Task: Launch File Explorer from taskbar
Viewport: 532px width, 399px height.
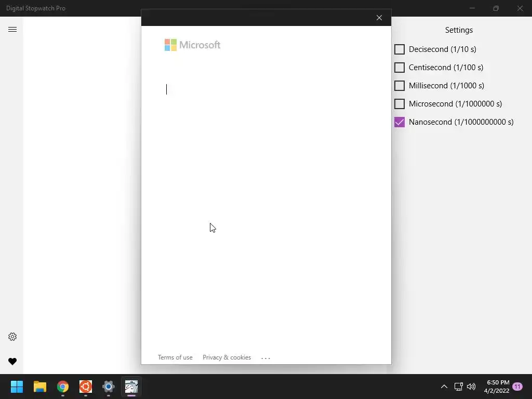Action: [39, 387]
